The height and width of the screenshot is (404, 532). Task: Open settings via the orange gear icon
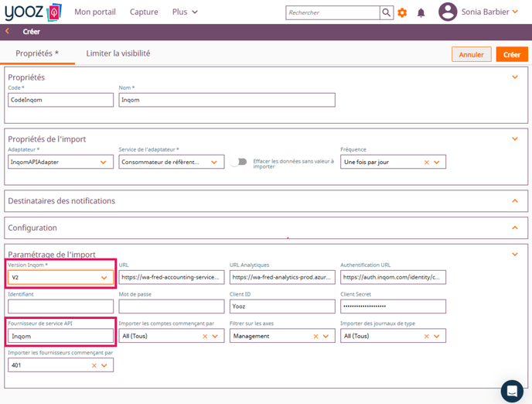402,12
